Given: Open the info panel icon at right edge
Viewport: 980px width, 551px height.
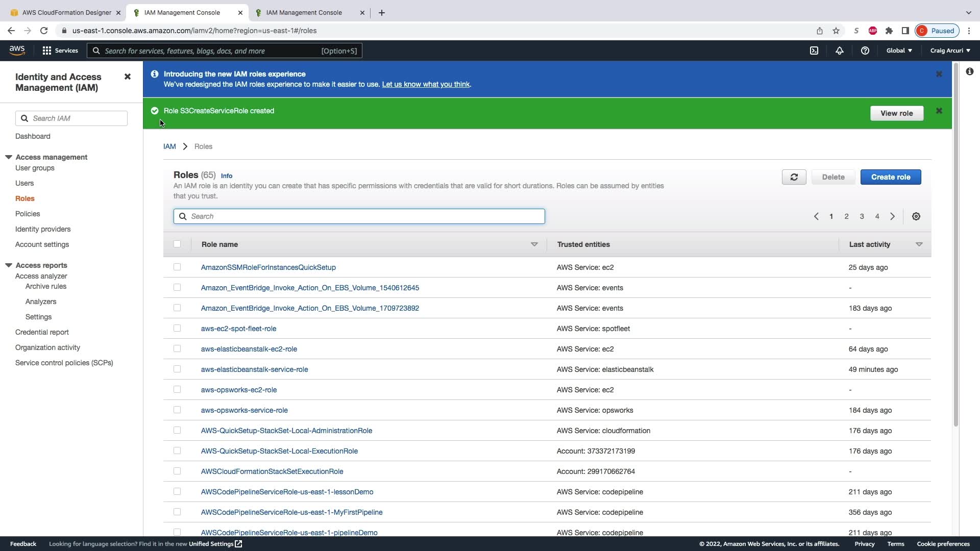Looking at the screenshot, I should click(x=969, y=71).
